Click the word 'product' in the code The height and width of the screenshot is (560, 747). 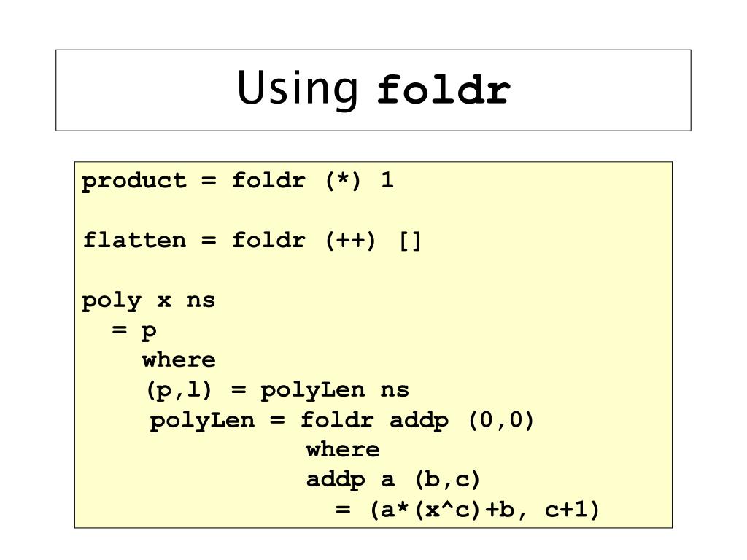pos(134,182)
